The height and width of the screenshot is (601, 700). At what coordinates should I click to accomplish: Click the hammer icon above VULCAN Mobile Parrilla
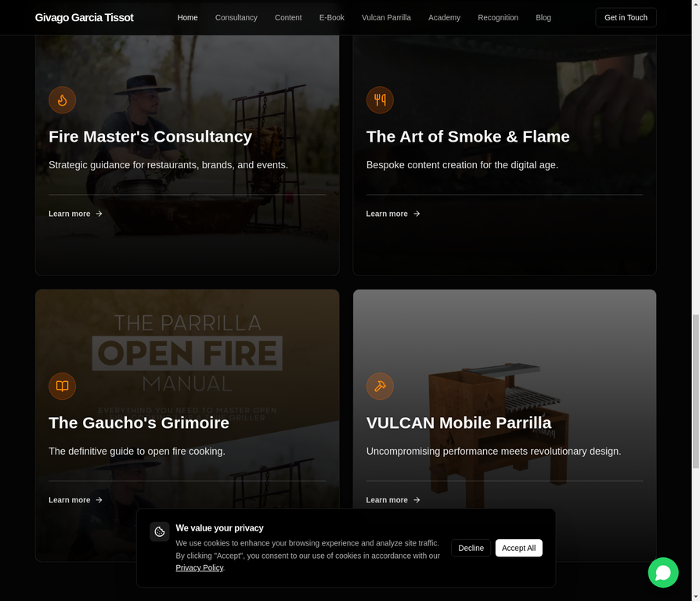click(x=380, y=386)
